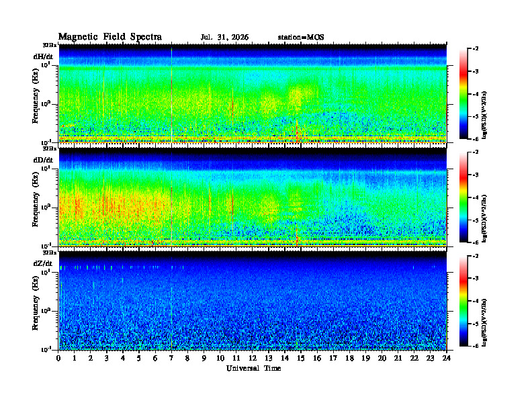Image resolution: width=532 pixels, height=411 pixels.
Task: Click the log PSD units label beside dD/dt colorbar
Action: 484,218
